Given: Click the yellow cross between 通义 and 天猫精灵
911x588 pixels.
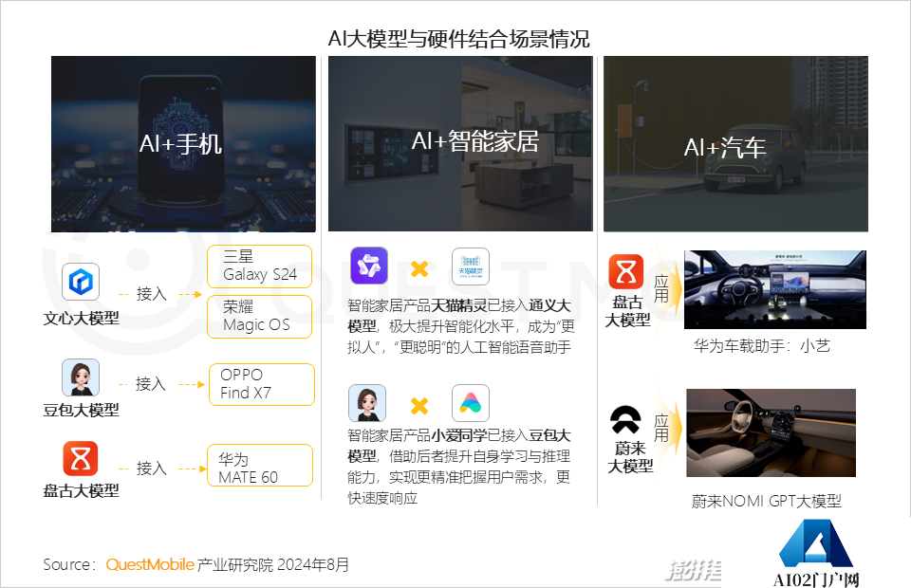Looking at the screenshot, I should [x=419, y=268].
